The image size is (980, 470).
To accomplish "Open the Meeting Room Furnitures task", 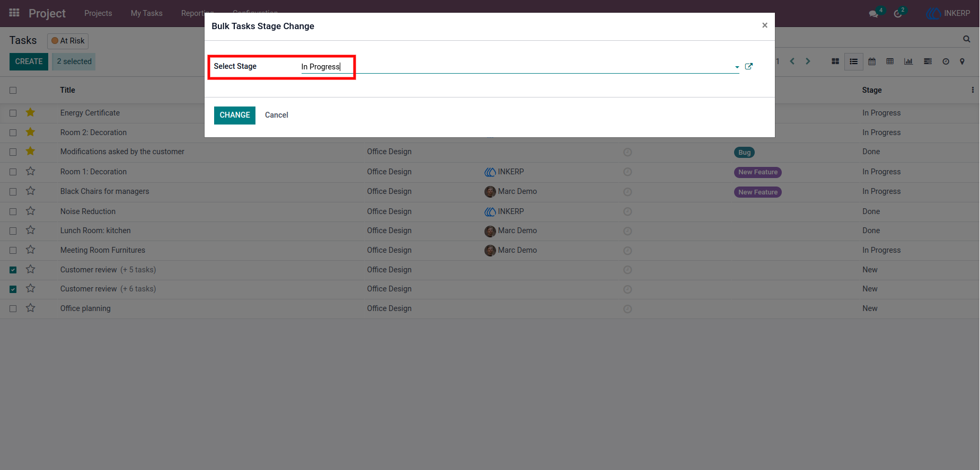I will [x=103, y=250].
